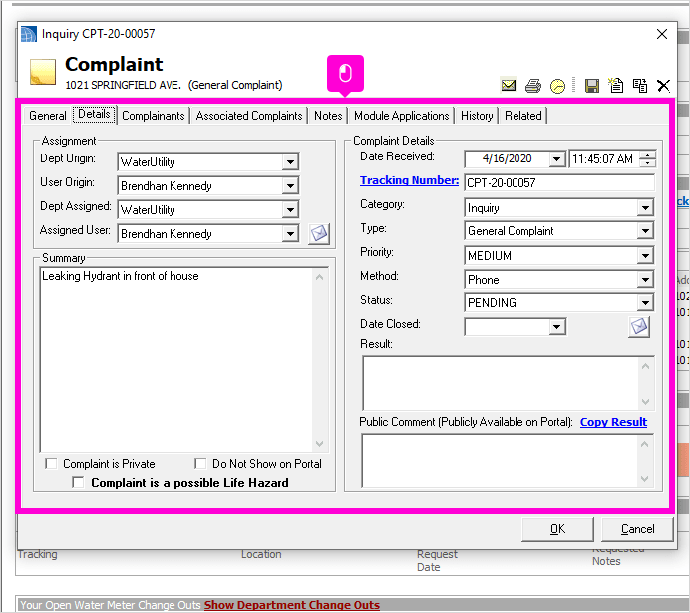Viewport: 690px width, 613px height.
Task: Expand the Dept Assigned dropdown
Action: (x=290, y=209)
